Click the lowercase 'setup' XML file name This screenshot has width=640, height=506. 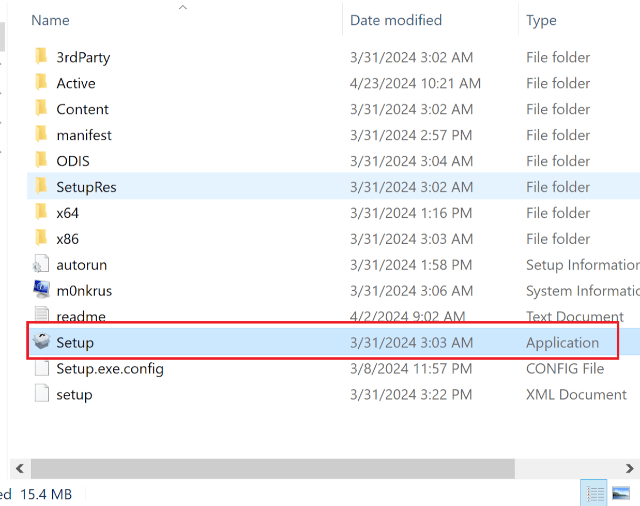click(74, 395)
